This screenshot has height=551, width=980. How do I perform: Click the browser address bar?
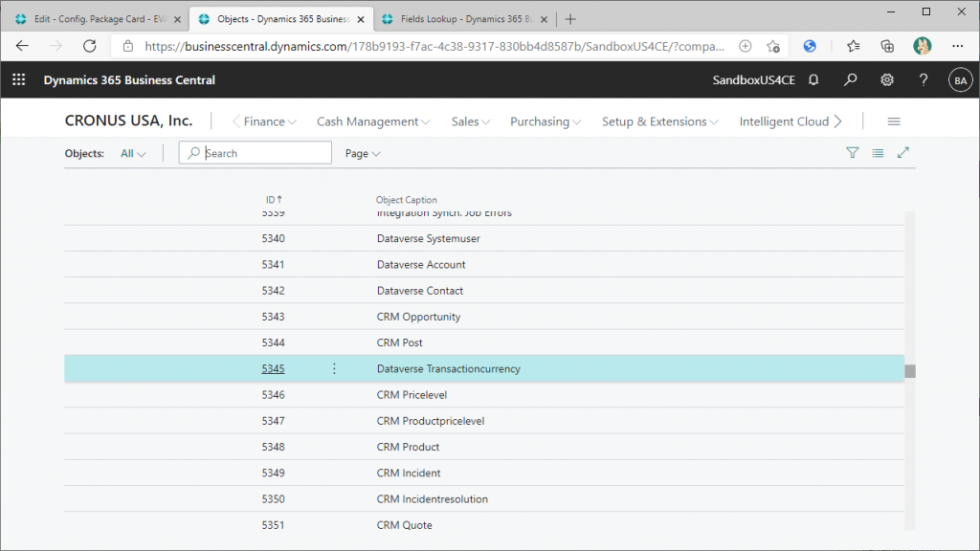click(434, 46)
